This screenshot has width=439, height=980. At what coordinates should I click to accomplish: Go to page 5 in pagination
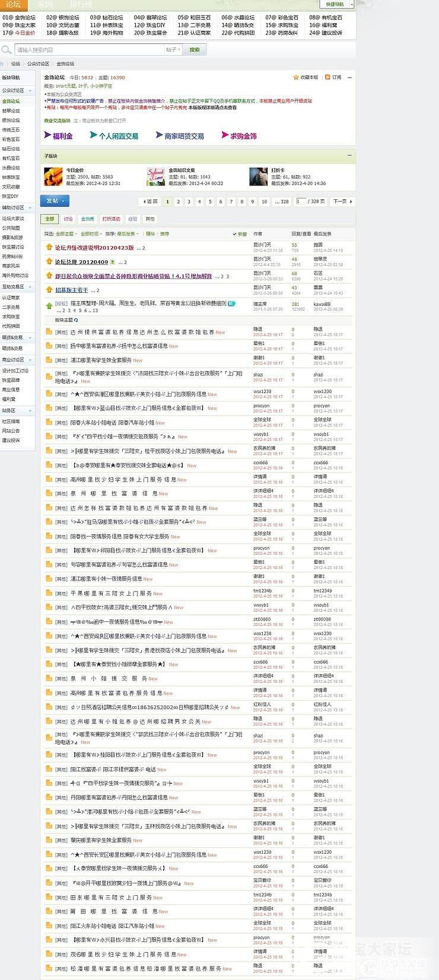[210, 202]
